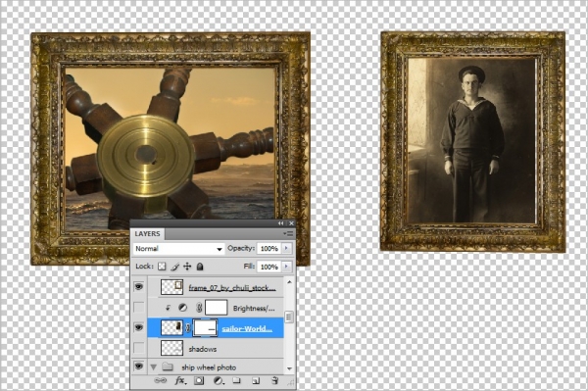This screenshot has height=391, width=588.
Task: Click the Opacity 100% field
Action: point(269,248)
